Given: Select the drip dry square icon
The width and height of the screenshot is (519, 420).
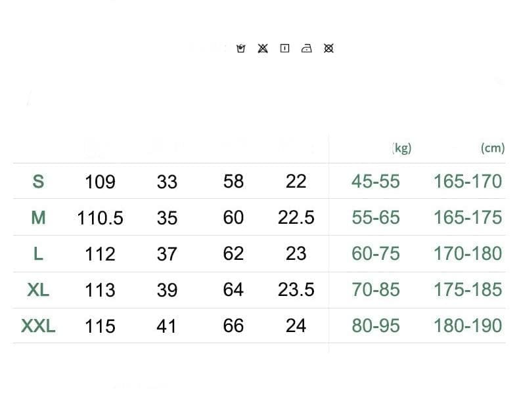Looking at the screenshot, I should tap(284, 49).
